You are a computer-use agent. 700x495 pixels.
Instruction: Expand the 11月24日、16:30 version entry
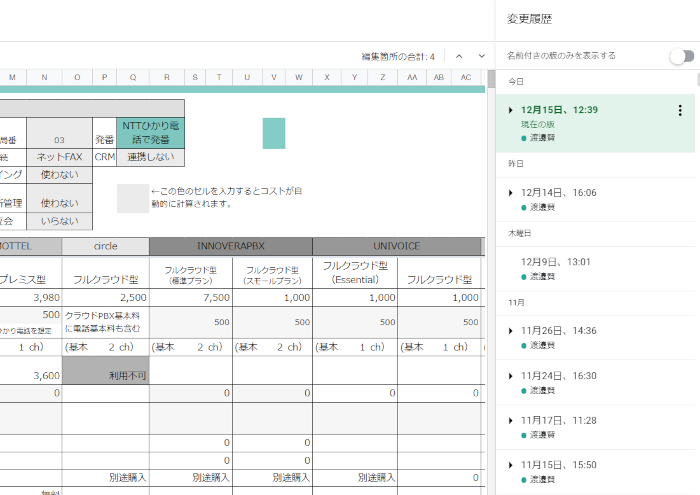pos(511,376)
